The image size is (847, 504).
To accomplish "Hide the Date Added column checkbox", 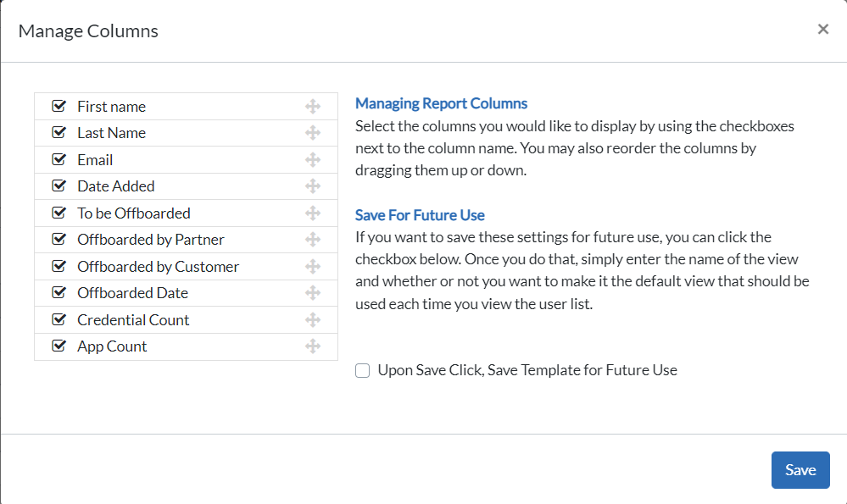I will pyautogui.click(x=59, y=186).
